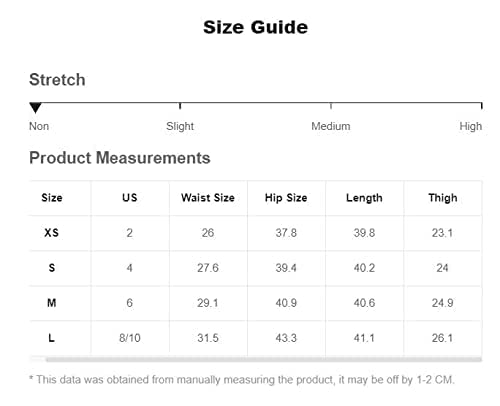The height and width of the screenshot is (406, 500).
Task: Click the horizontal scrollbar under the table
Action: pos(264,359)
